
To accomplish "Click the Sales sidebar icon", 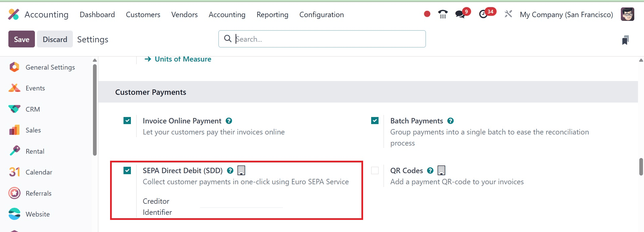I will click(14, 130).
